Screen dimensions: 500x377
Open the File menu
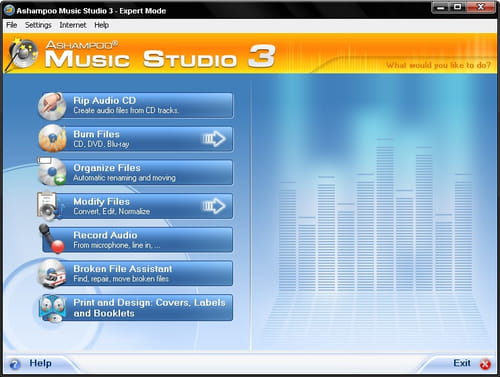(x=12, y=25)
